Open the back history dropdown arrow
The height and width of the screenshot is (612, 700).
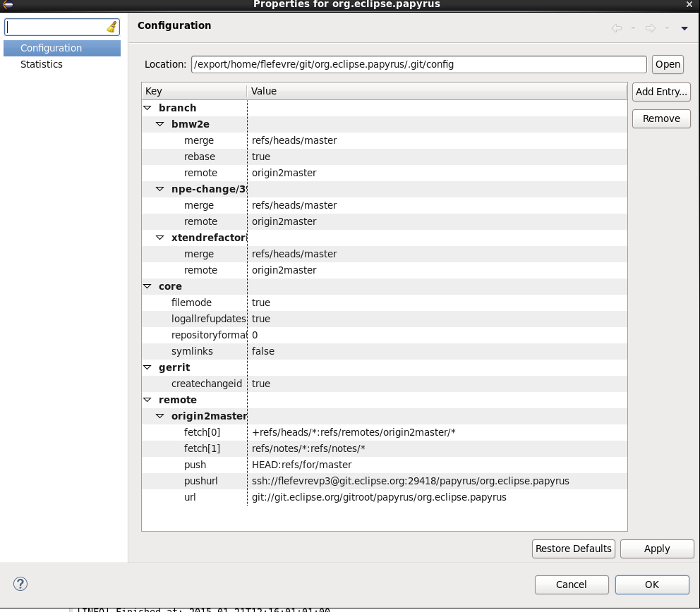coord(633,28)
